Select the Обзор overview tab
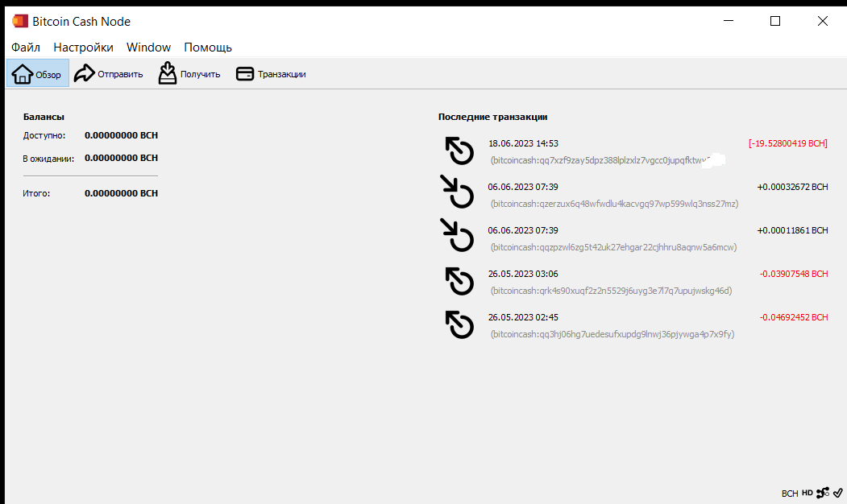Screen dimensions: 847x504 [x=38, y=73]
